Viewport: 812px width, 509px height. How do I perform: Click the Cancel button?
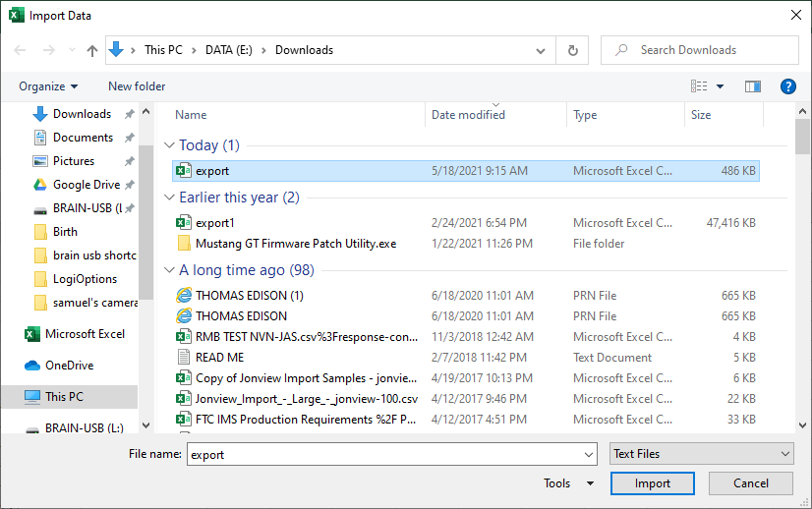coord(751,483)
